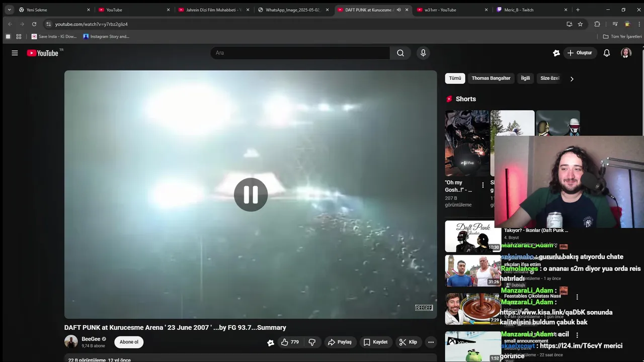Open more actions menu below the video
The width and height of the screenshot is (644, 362).
coord(431,342)
